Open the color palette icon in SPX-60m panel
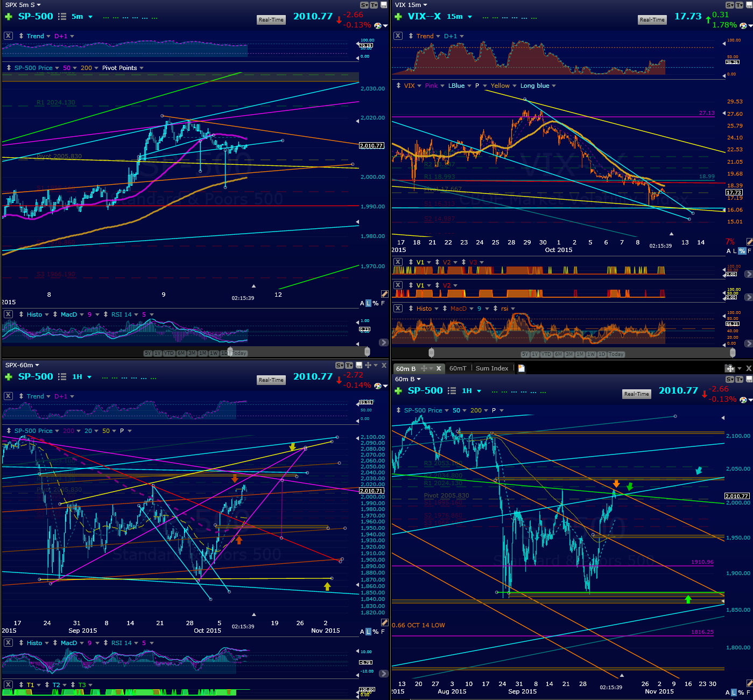753x700 pixels. point(378,386)
